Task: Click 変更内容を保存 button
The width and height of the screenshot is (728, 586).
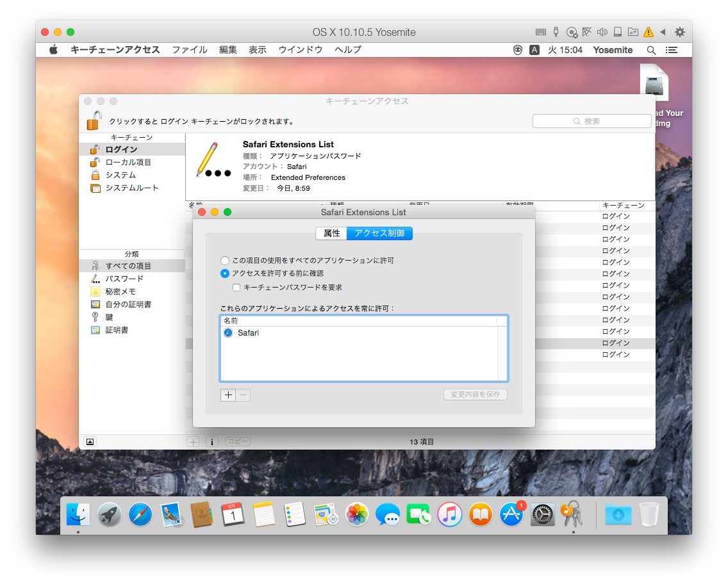Action: point(476,395)
